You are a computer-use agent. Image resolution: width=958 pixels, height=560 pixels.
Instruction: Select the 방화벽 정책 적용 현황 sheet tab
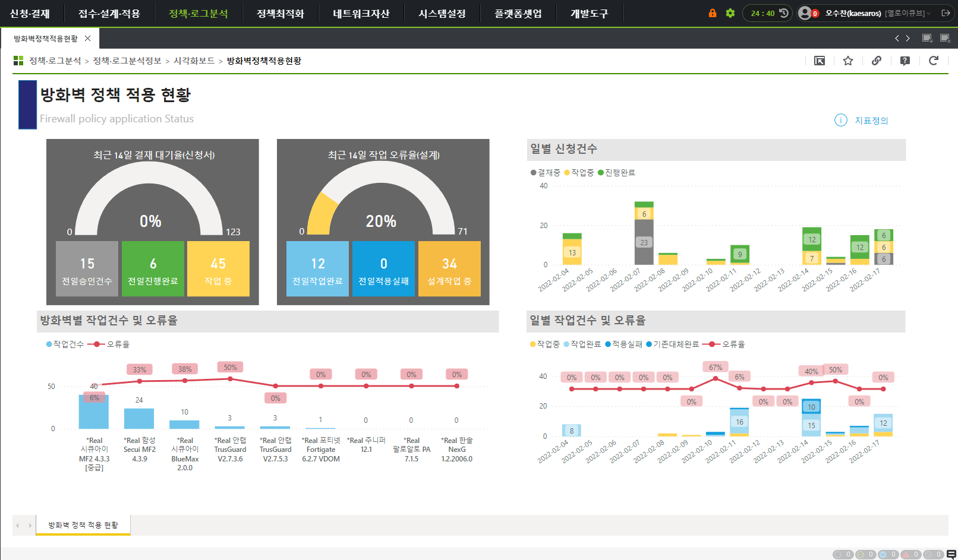[83, 525]
